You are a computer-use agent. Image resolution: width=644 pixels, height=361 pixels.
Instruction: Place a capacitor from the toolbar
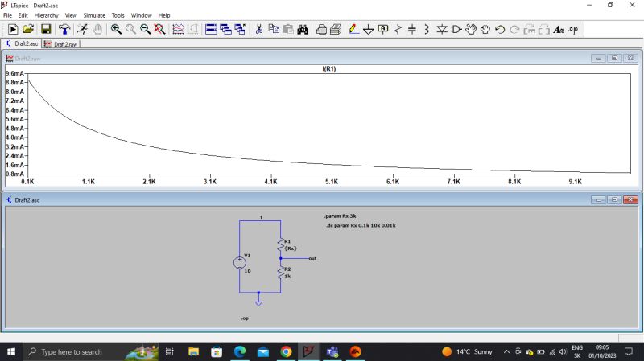[412, 29]
